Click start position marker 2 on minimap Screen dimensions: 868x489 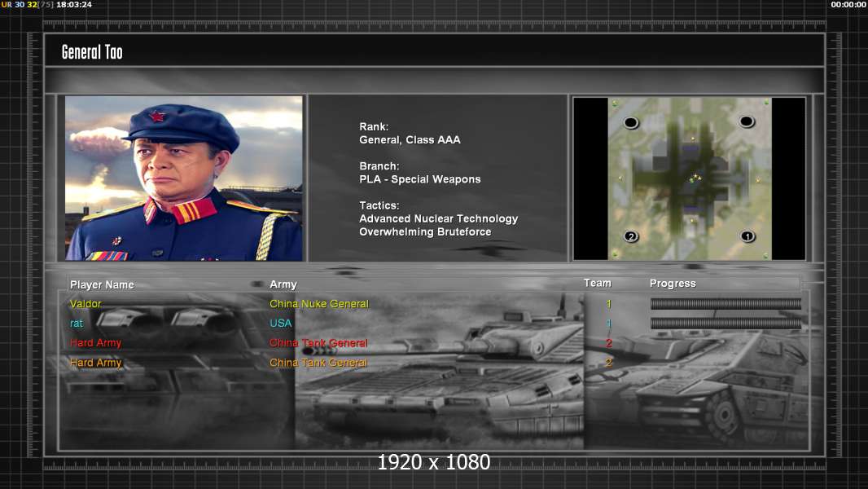(631, 237)
